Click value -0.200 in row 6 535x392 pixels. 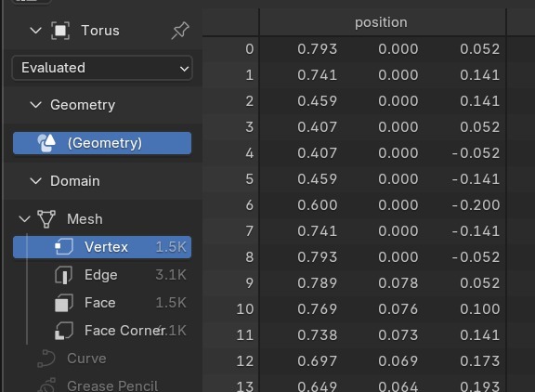pos(476,205)
